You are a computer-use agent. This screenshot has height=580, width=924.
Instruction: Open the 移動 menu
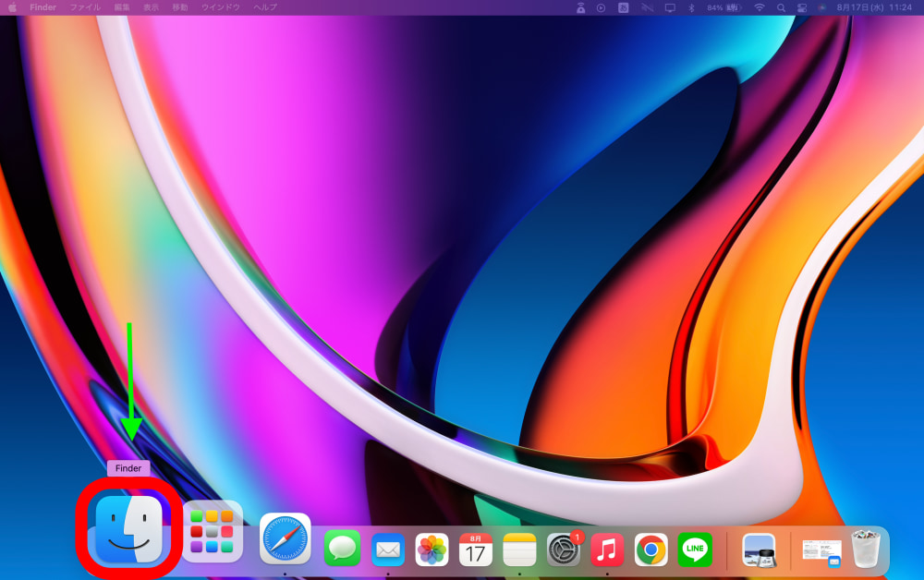click(180, 7)
